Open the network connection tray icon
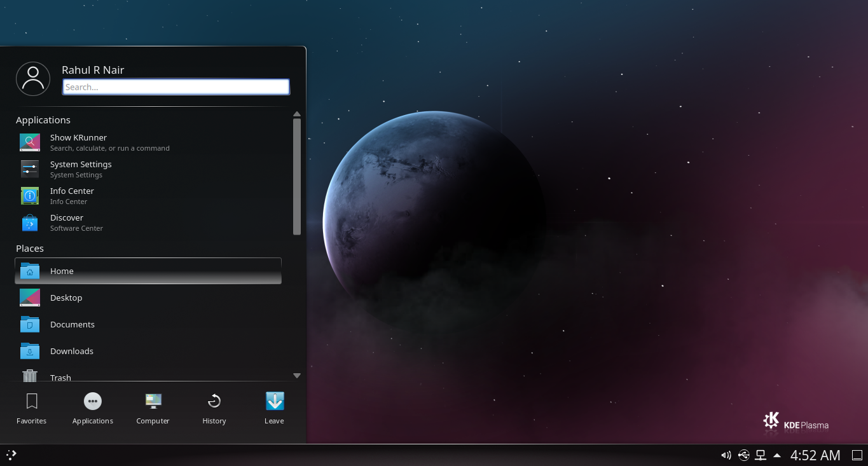Viewport: 868px width, 466px height. pyautogui.click(x=760, y=455)
